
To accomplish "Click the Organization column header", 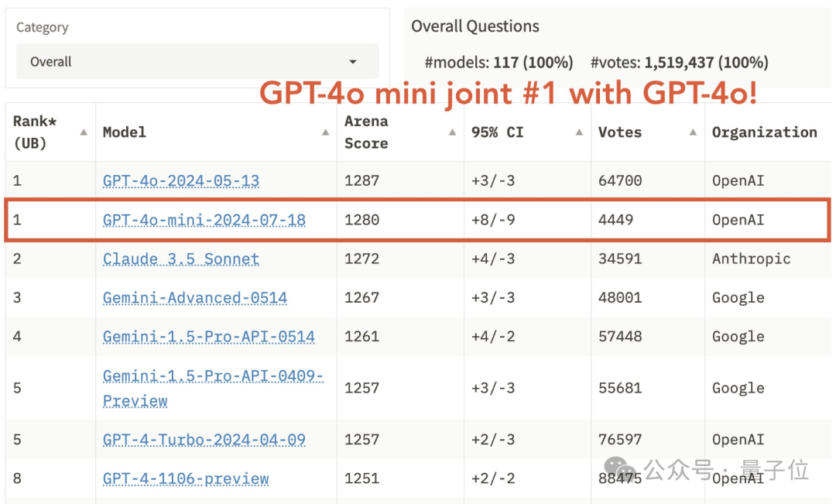I will 765,132.
